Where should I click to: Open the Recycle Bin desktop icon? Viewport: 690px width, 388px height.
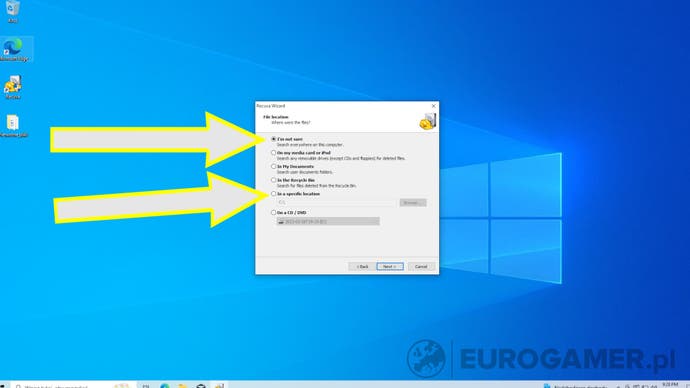point(13,11)
